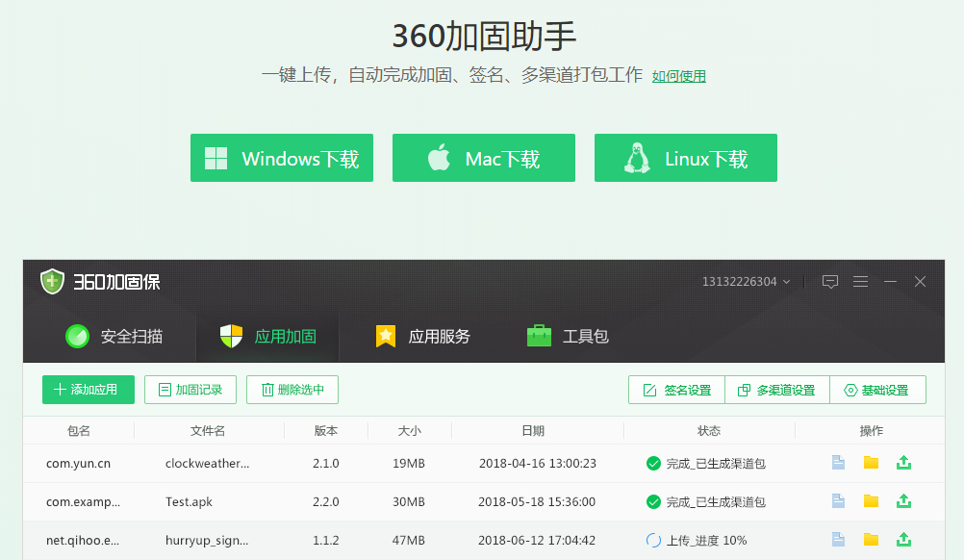The height and width of the screenshot is (560, 964).
Task: Open 签名设置 signature settings
Action: pyautogui.click(x=677, y=390)
